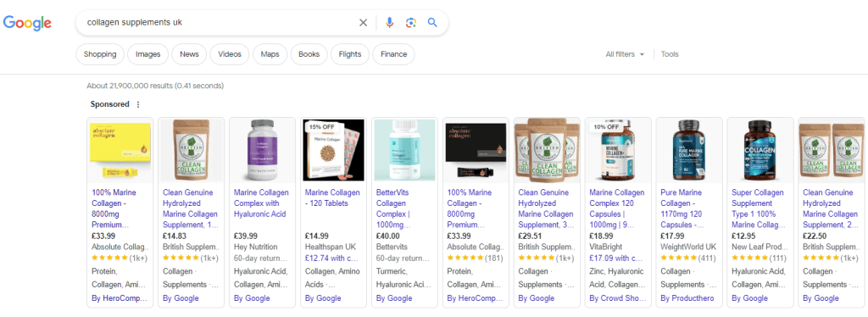Image resolution: width=868 pixels, height=317 pixels.
Task: Open 'Super Collagen Supplement Type 1' title link
Action: 759,209
